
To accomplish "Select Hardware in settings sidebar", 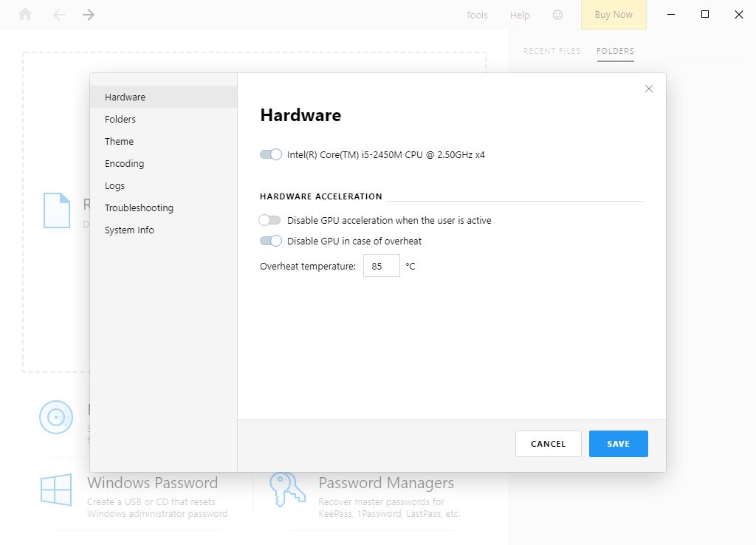I will click(x=163, y=97).
